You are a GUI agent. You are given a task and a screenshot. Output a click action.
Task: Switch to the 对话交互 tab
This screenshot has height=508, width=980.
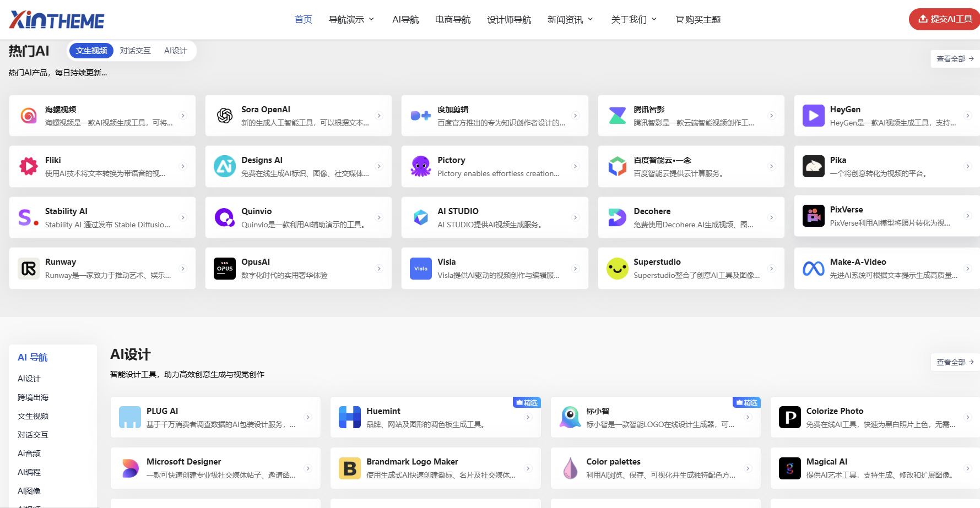(x=136, y=51)
